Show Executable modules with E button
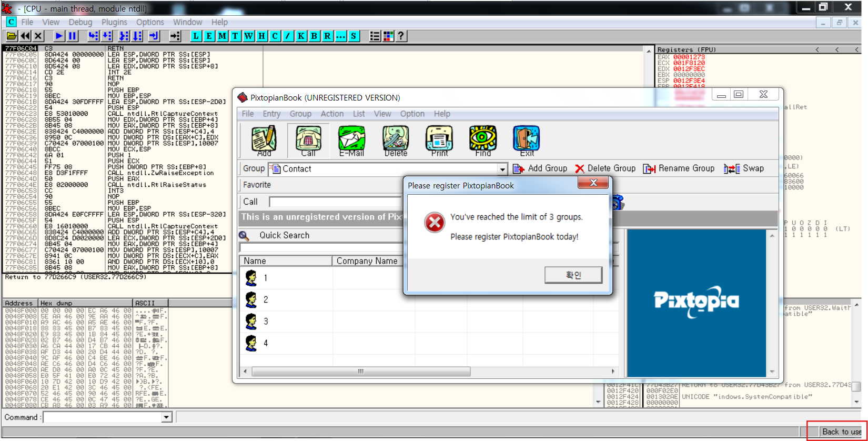 [x=209, y=36]
